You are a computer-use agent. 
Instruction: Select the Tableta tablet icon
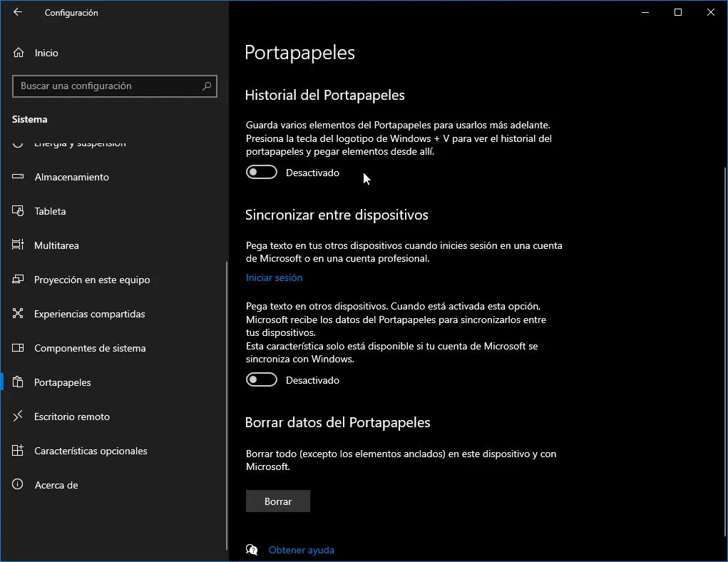[18, 211]
